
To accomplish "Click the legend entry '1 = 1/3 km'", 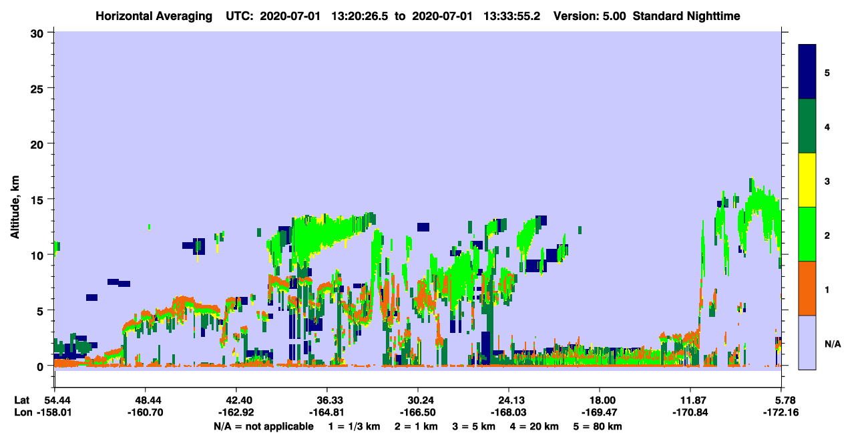I will coord(356,426).
